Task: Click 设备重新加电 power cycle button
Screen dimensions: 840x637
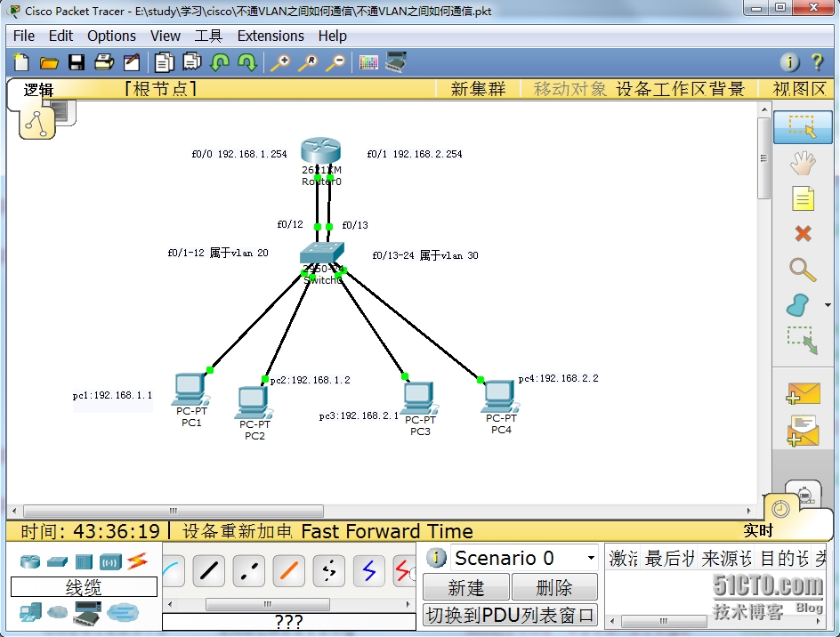Action: tap(238, 531)
